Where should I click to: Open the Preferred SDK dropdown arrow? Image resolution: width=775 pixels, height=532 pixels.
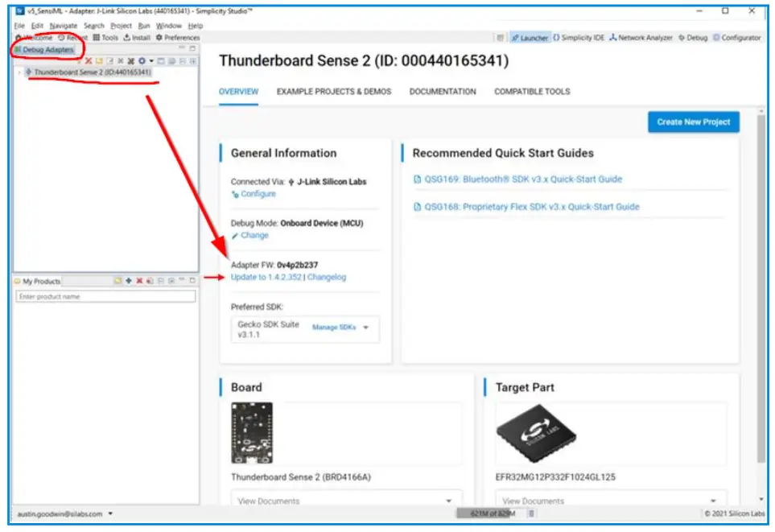pyautogui.click(x=365, y=328)
